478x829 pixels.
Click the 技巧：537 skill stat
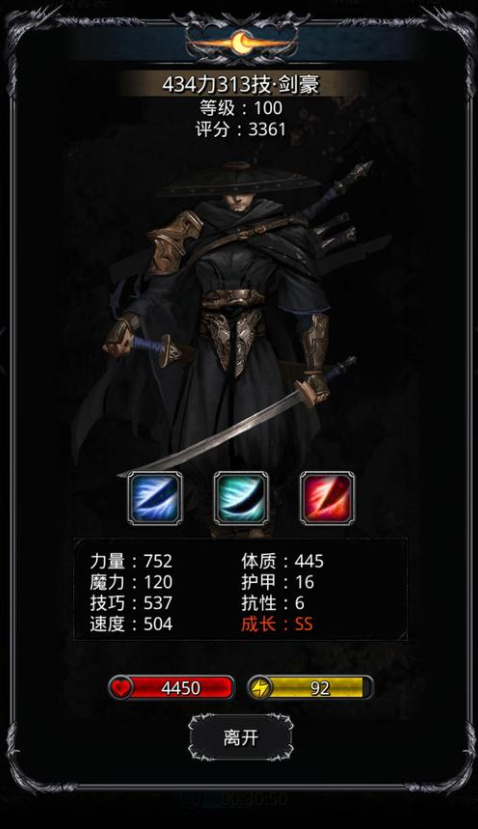click(x=131, y=603)
